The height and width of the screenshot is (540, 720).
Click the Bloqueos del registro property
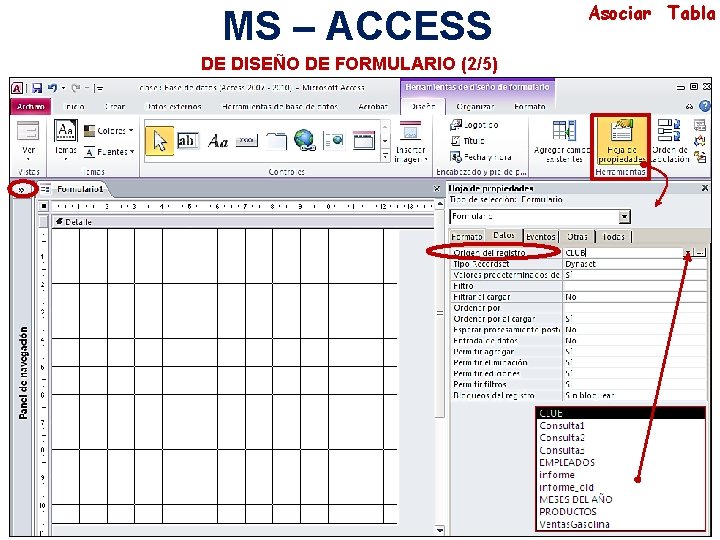pyautogui.click(x=579, y=395)
